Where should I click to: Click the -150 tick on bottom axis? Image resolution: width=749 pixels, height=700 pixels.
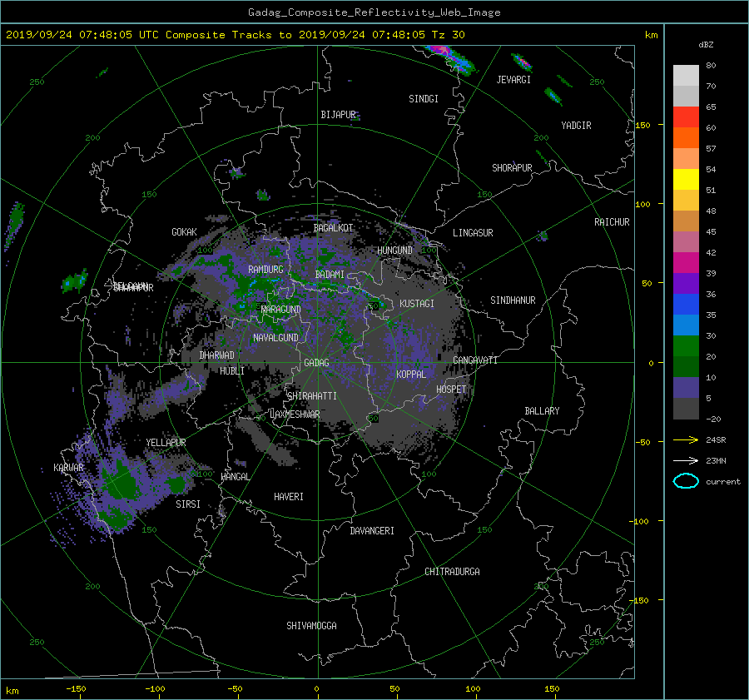point(76,689)
